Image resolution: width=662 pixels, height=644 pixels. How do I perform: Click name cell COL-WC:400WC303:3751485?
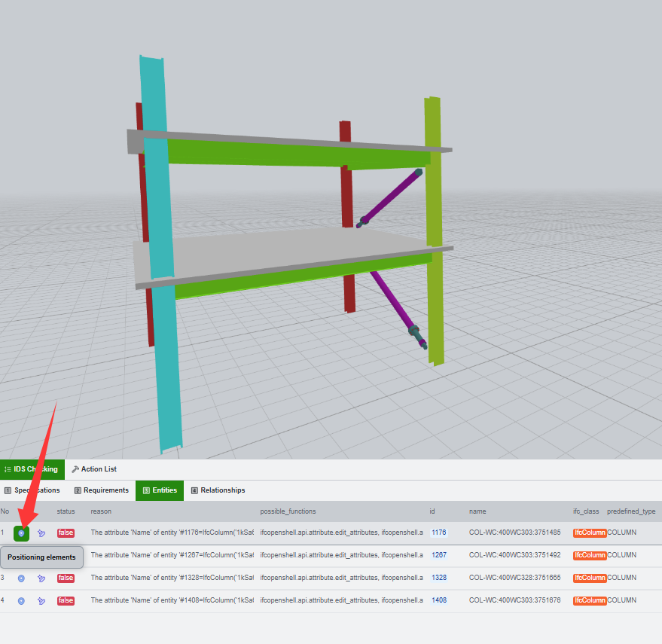pyautogui.click(x=514, y=533)
